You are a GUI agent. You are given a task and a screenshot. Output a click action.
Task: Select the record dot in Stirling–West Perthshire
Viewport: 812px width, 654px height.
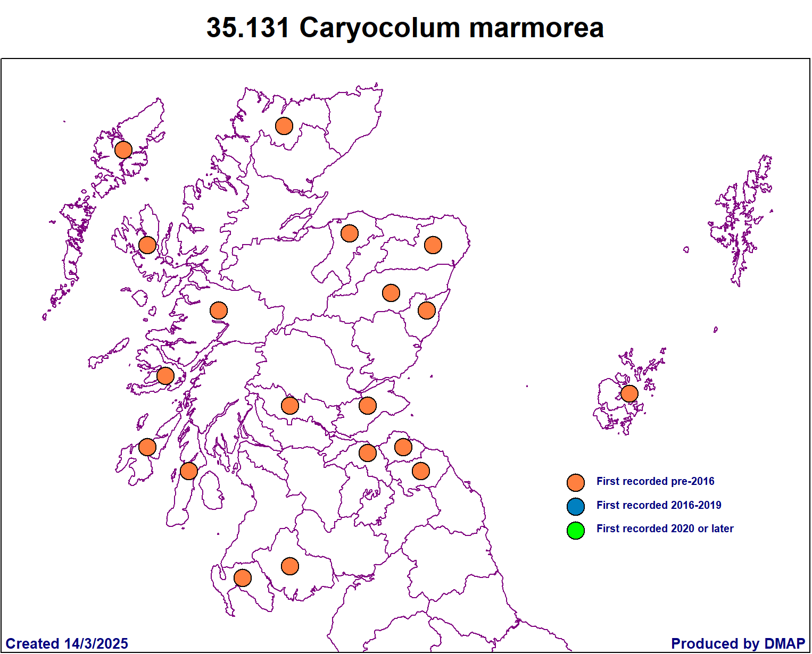290,406
